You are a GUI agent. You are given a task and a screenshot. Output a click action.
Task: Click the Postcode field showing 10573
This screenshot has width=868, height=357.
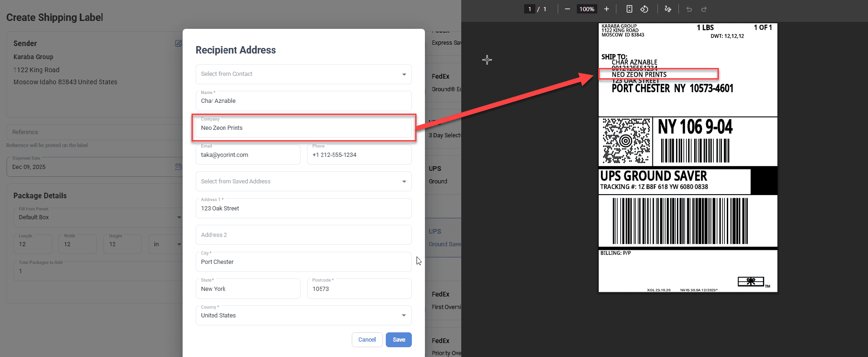[x=359, y=289]
